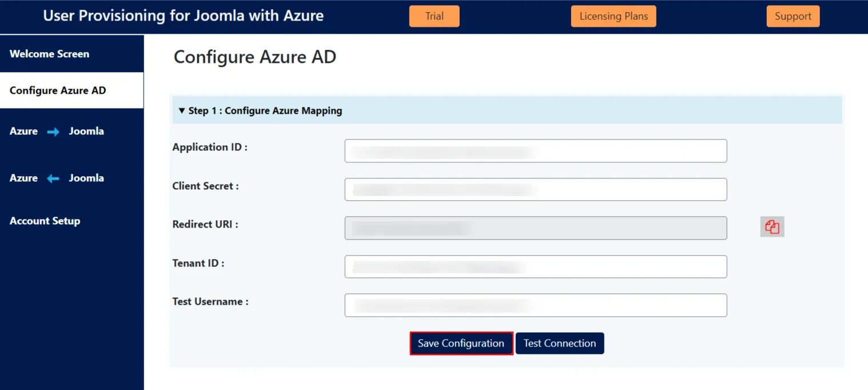The height and width of the screenshot is (390, 868).
Task: Click the 'Test Username :' label
Action: click(x=210, y=301)
